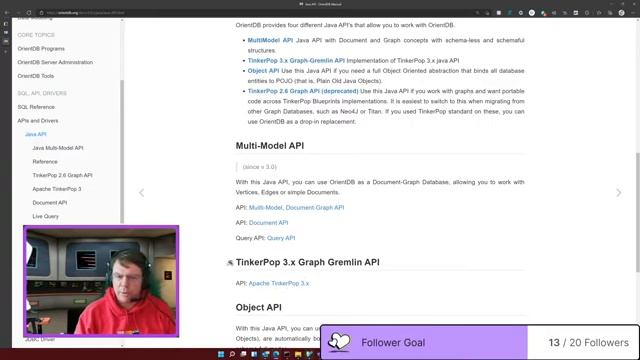Click the 'SQL, API, DRIVERS' sidebar header
This screenshot has height=360, width=640.
coord(42,93)
